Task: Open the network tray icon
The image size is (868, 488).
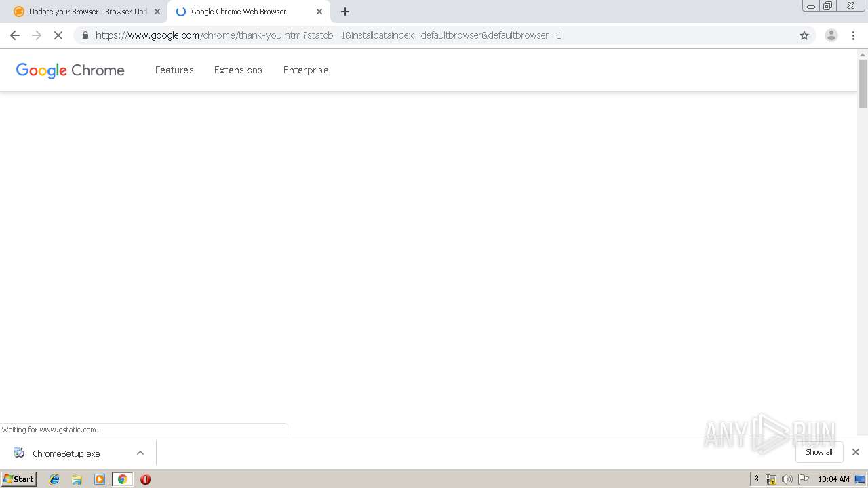Action: click(770, 479)
